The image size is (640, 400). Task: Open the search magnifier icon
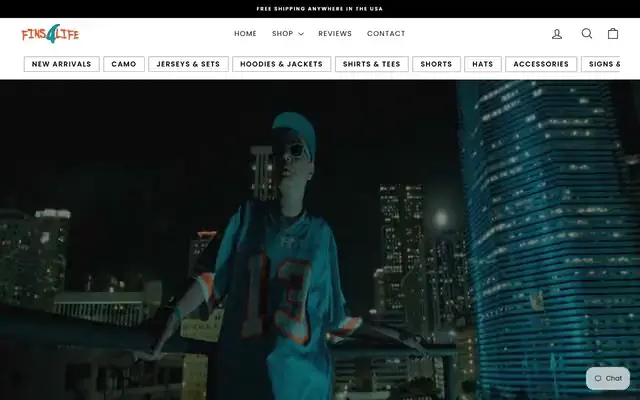[x=587, y=33]
